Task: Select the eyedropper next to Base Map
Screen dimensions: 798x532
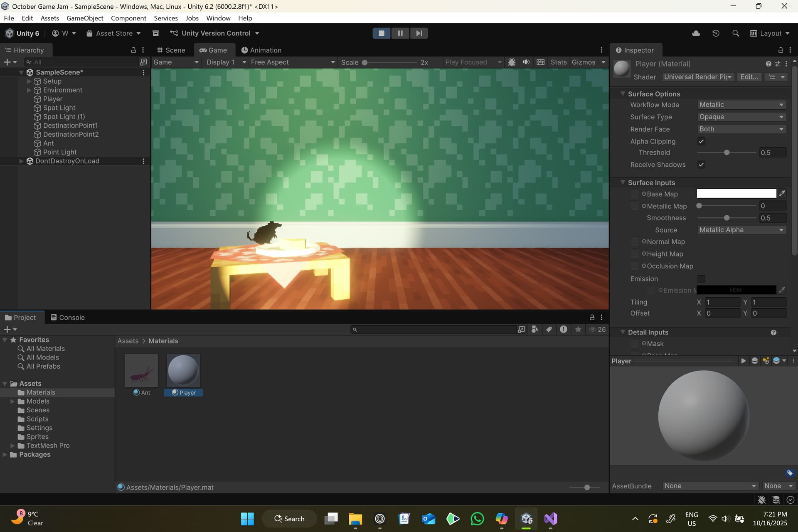Action: (783, 193)
